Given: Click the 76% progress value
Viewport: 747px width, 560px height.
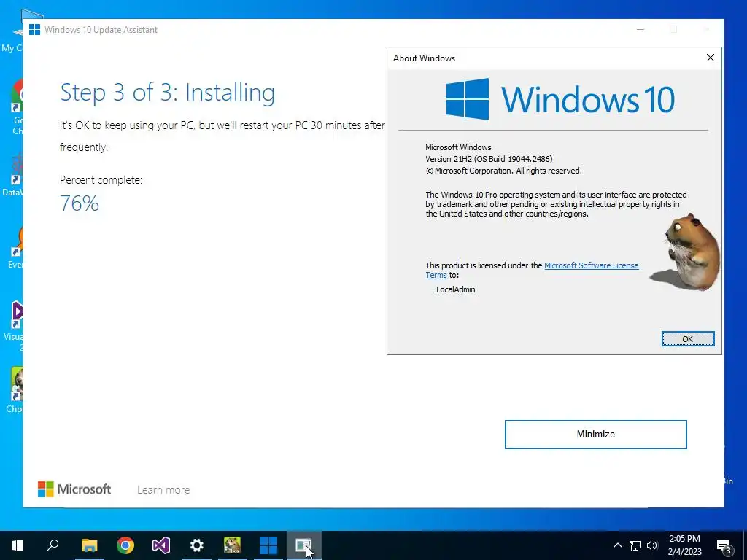Looking at the screenshot, I should pos(80,203).
